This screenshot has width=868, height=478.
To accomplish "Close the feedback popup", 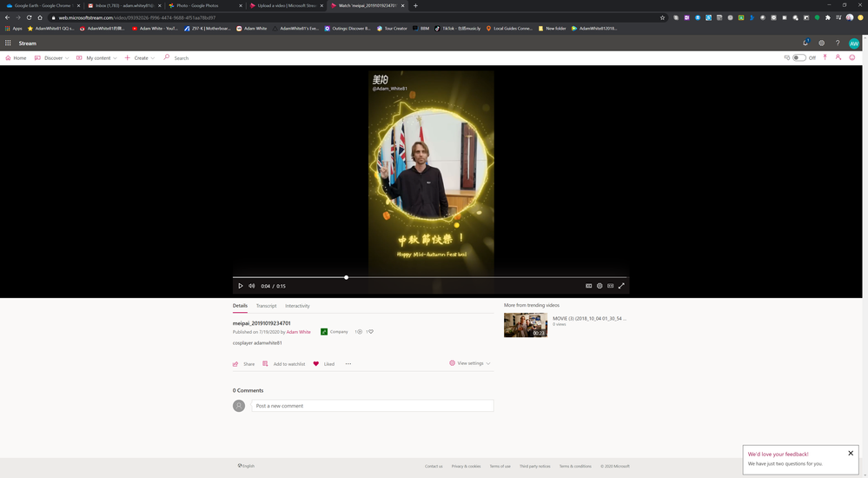I will pyautogui.click(x=851, y=453).
